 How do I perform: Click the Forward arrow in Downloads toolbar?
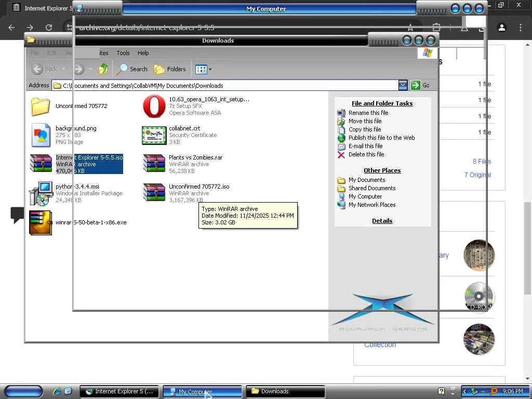tap(79, 69)
